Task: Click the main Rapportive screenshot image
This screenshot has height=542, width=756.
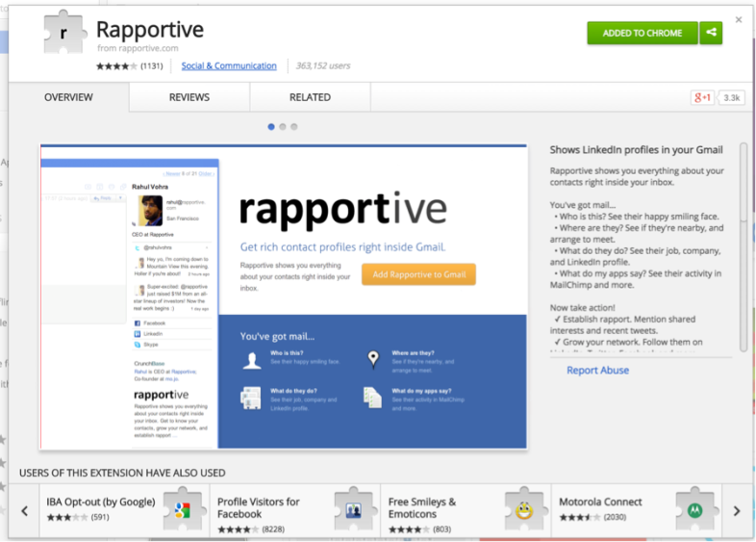Action: point(284,297)
